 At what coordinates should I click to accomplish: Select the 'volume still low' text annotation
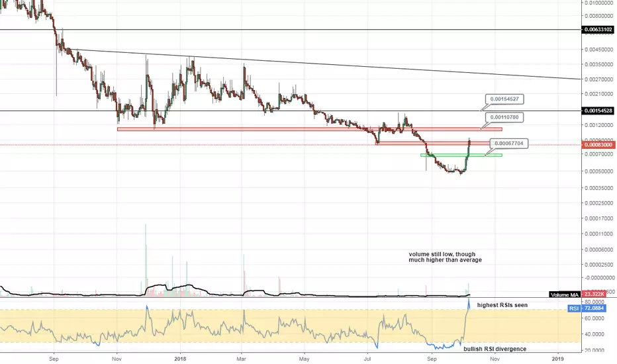click(445, 257)
